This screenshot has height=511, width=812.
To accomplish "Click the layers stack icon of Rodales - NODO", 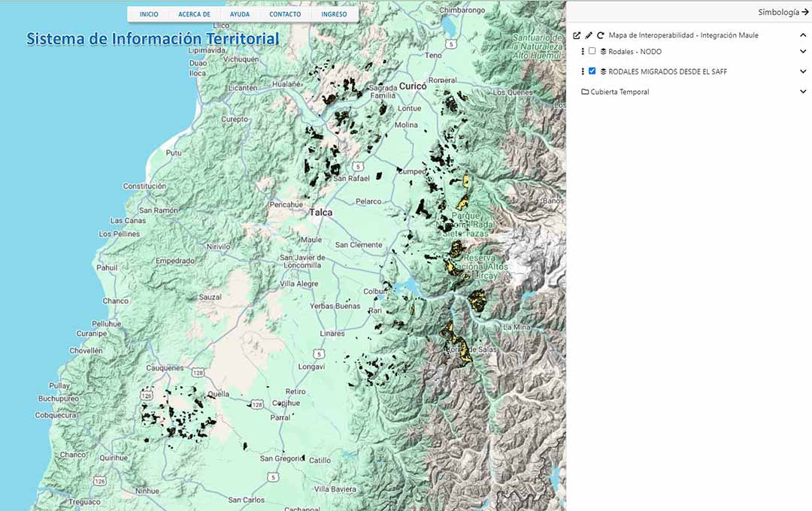I will coord(603,51).
